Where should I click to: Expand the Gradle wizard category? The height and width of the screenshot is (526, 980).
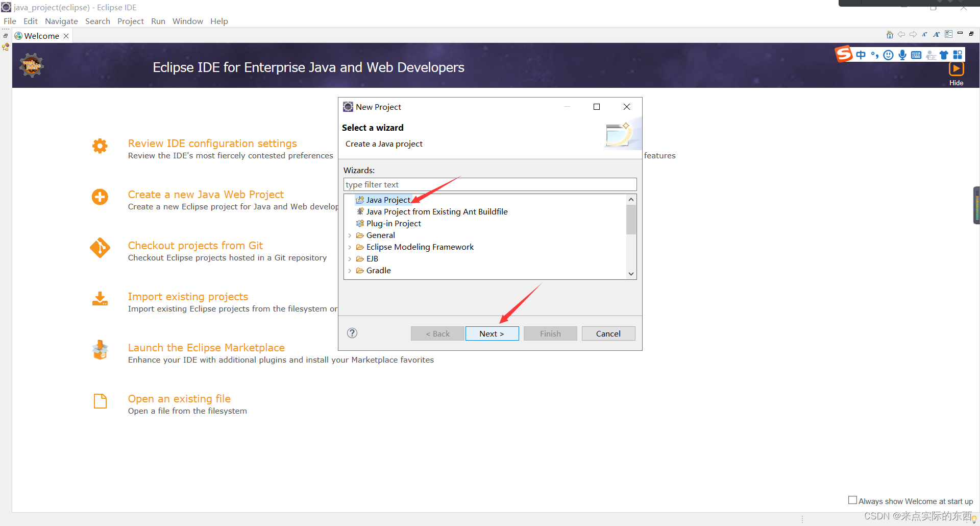click(x=350, y=270)
